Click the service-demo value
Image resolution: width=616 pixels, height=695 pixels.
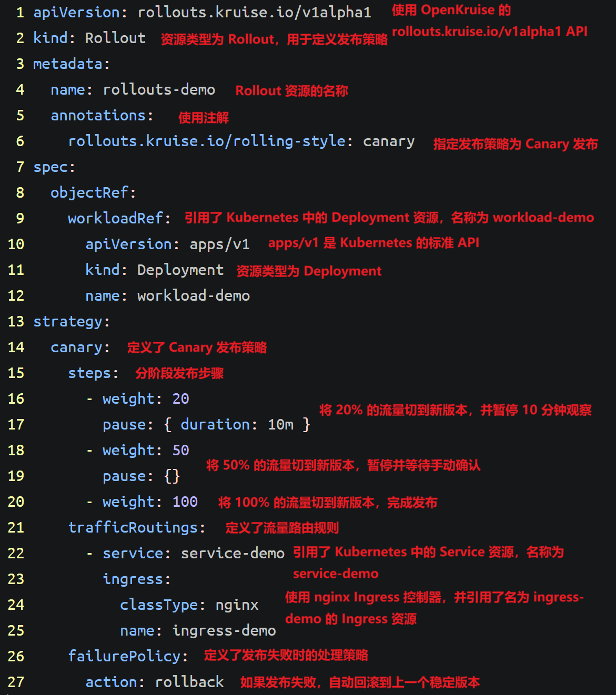click(x=233, y=553)
